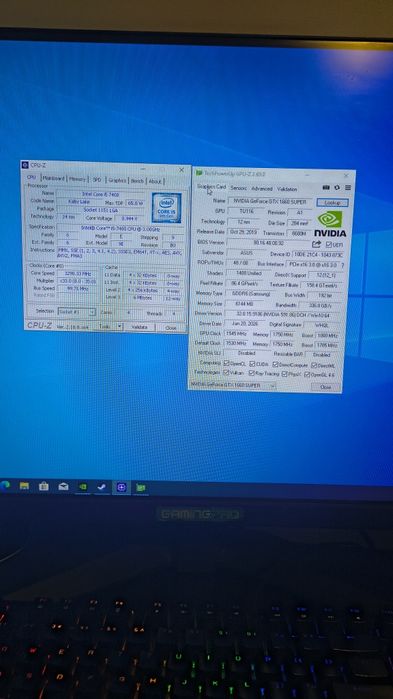Click the Device ID value
The height and width of the screenshot is (699, 393).
click(x=319, y=254)
